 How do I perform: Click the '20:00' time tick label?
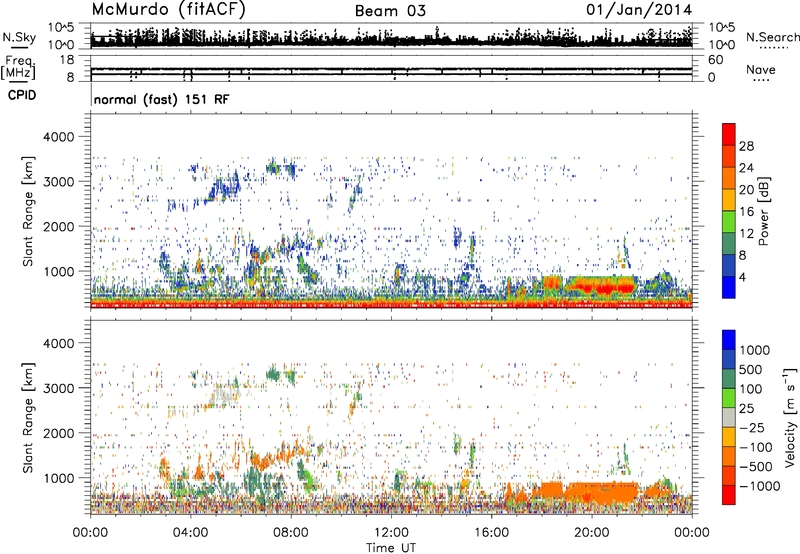tap(591, 533)
